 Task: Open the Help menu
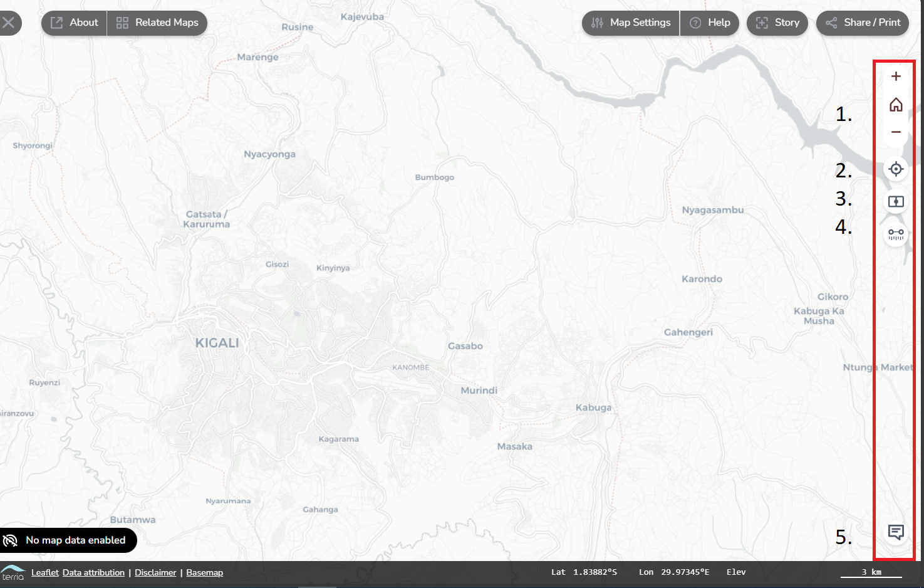710,23
